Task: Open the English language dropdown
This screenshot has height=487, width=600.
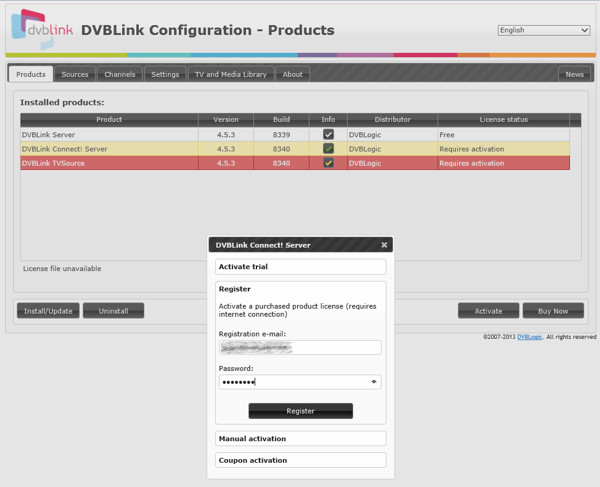Action: pyautogui.click(x=544, y=30)
